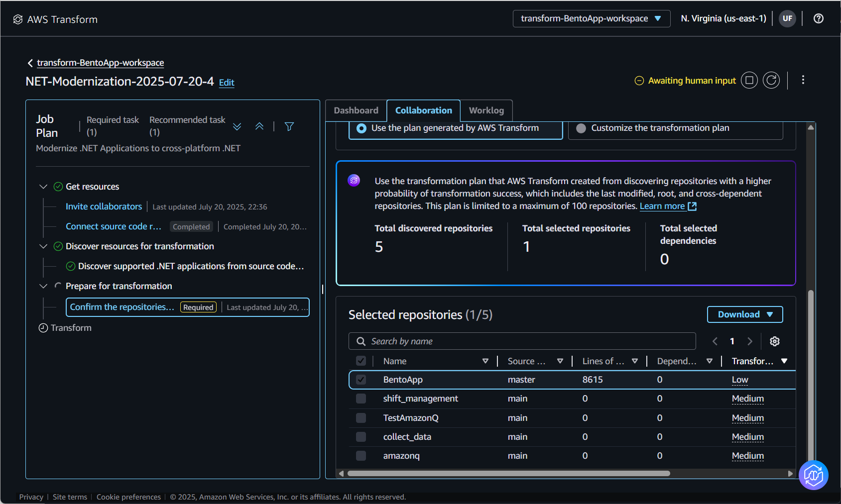Click the search magnifier icon
The image size is (841, 504).
[361, 341]
